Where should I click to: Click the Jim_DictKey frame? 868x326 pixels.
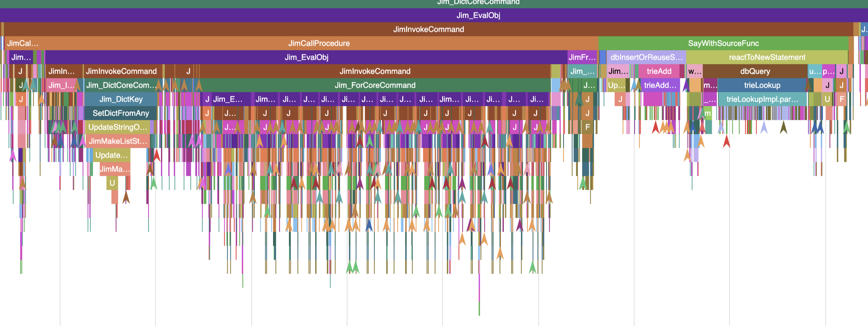pos(121,99)
